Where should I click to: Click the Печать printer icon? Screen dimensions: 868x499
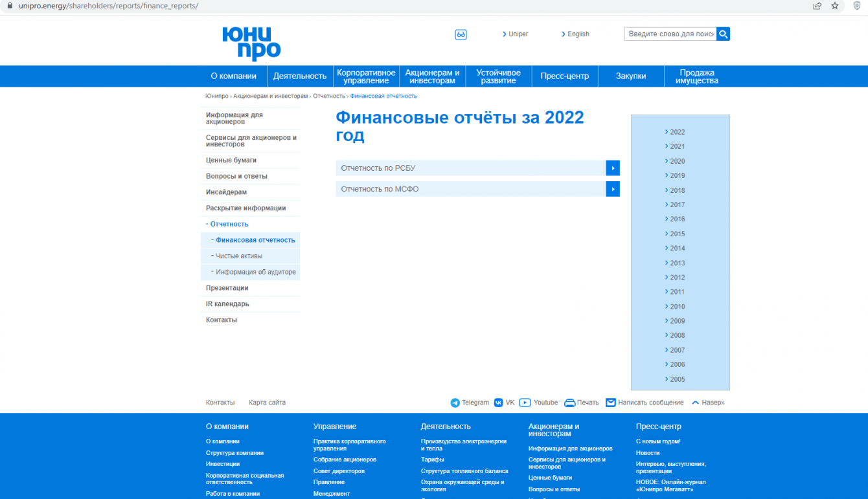coord(570,403)
